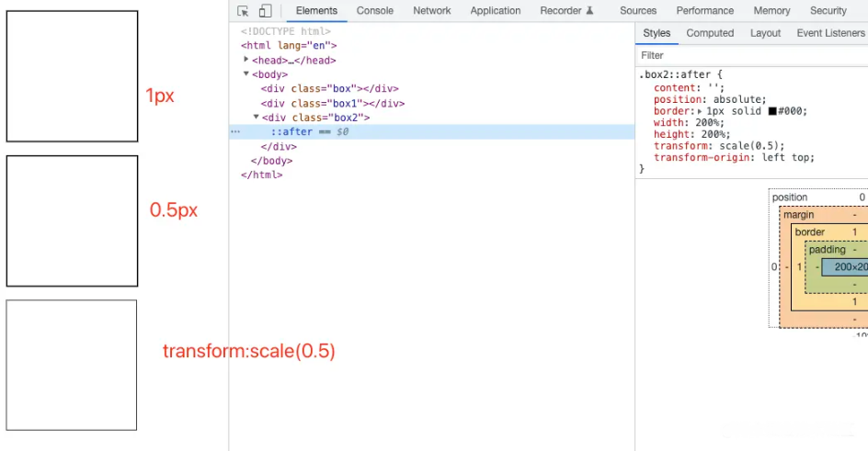Select the div class="box1" node
Image resolution: width=868 pixels, height=451 pixels.
[333, 104]
